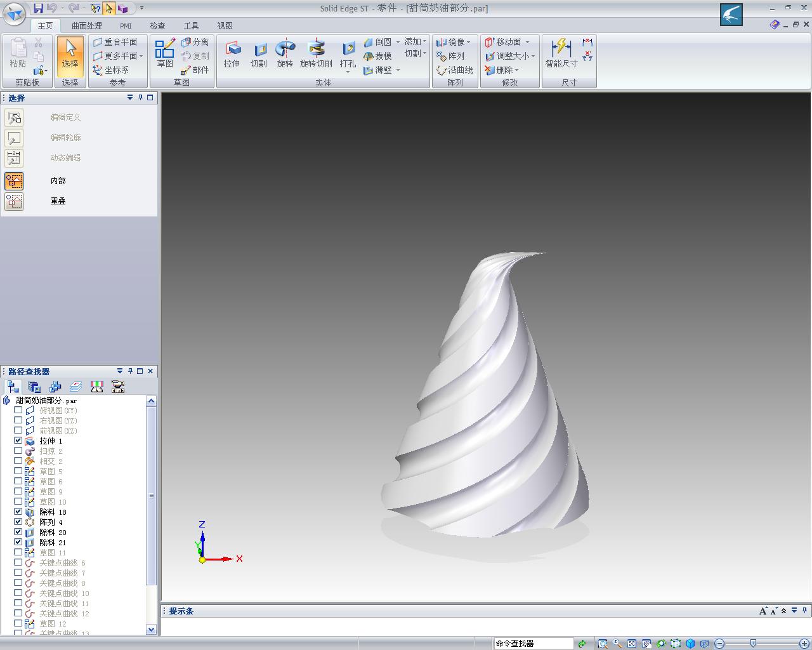Click the Solid Edge application button
Viewport: 812px width, 650px height.
coord(15,14)
